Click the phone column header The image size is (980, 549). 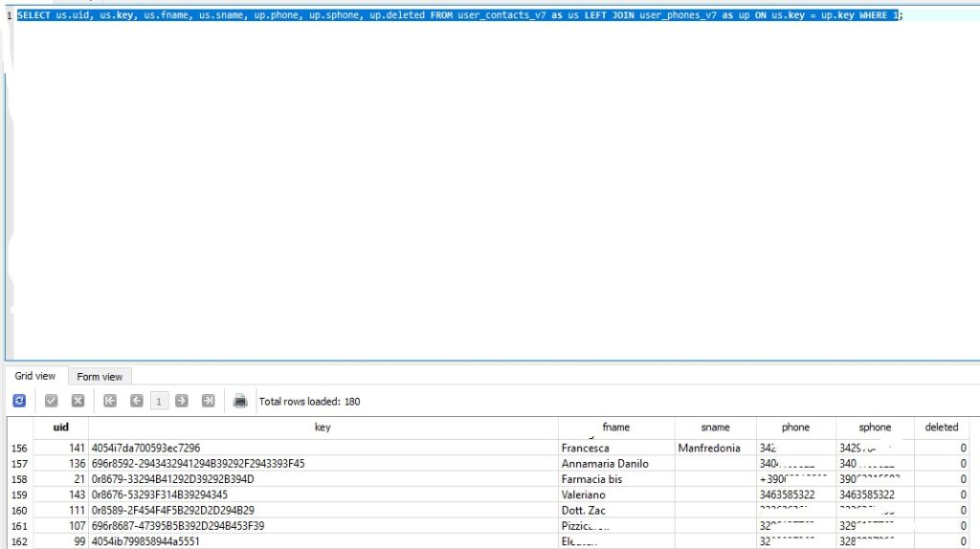pos(795,428)
